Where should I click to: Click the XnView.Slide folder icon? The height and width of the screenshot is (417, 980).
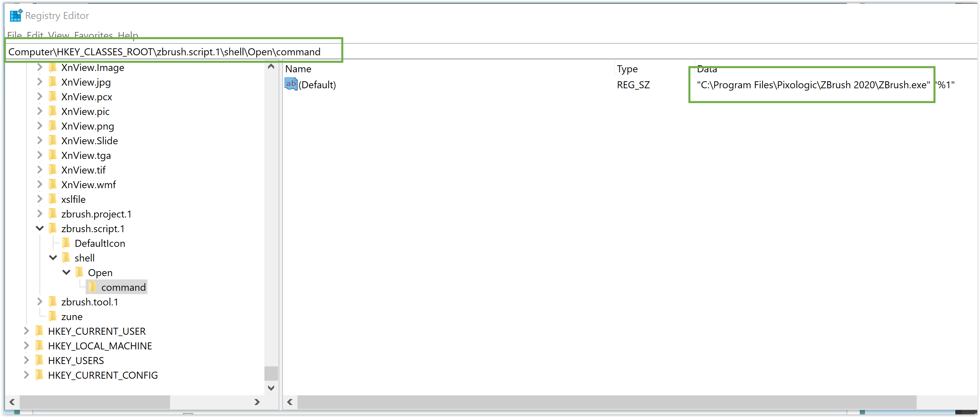pyautogui.click(x=53, y=141)
